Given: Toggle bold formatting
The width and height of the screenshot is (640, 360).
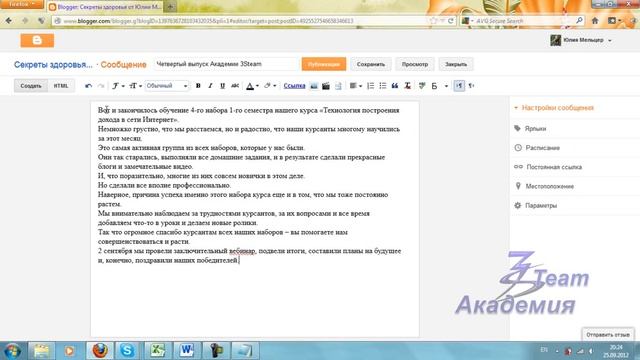Looking at the screenshot, I should click(x=198, y=86).
